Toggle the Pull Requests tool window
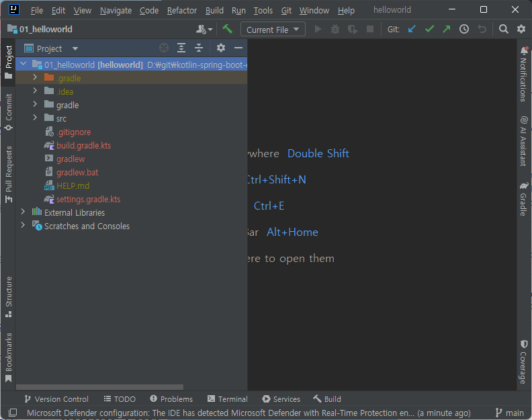 [x=9, y=175]
